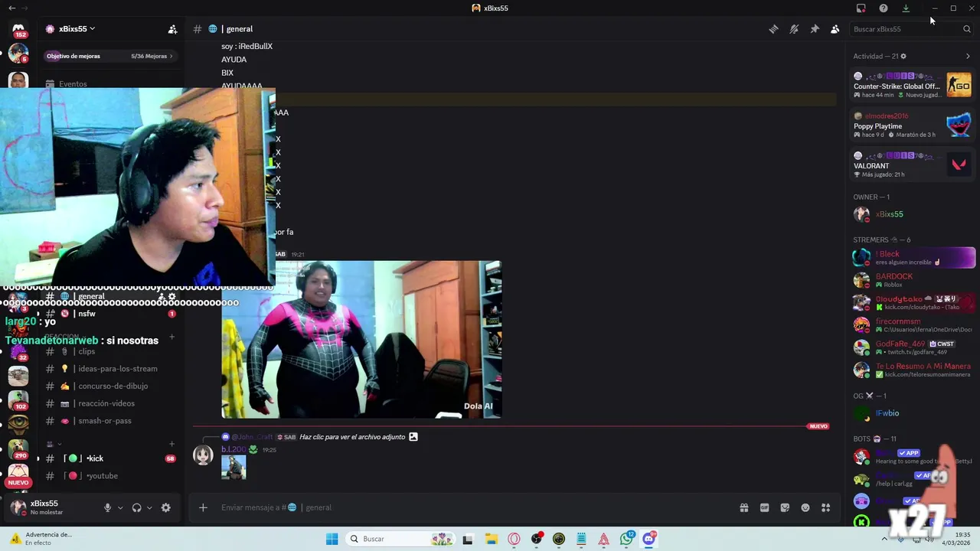Open Opera browser from the taskbar
The height and width of the screenshot is (551, 980).
click(514, 539)
